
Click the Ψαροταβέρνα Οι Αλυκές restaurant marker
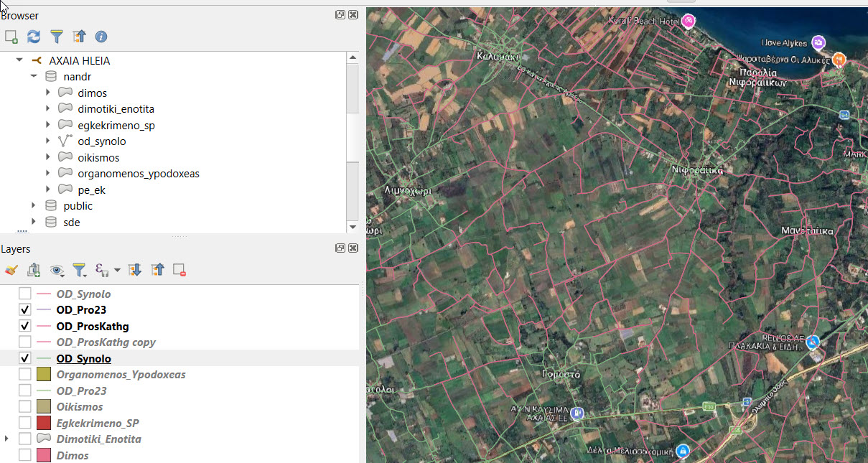[x=839, y=59]
